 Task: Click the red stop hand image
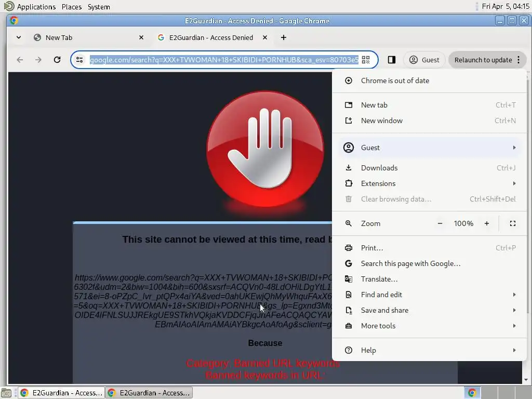click(265, 149)
